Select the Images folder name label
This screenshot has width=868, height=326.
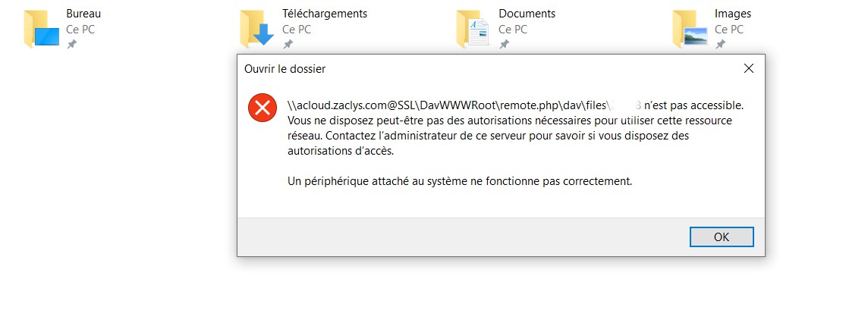(x=733, y=14)
